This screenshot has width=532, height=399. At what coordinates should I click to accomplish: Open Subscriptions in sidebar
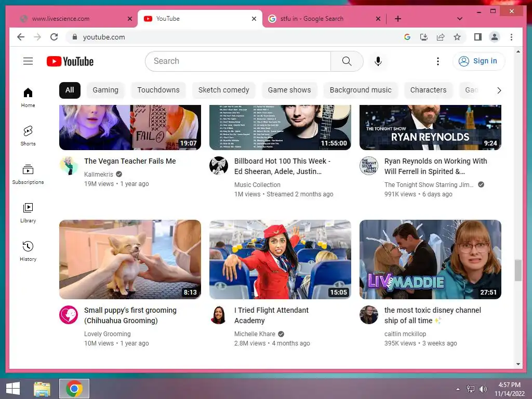click(x=28, y=175)
